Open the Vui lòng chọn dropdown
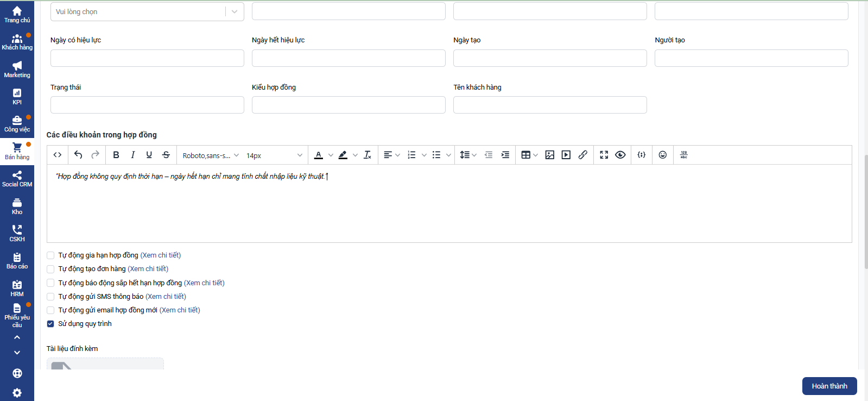This screenshot has height=401, width=868. tap(147, 11)
